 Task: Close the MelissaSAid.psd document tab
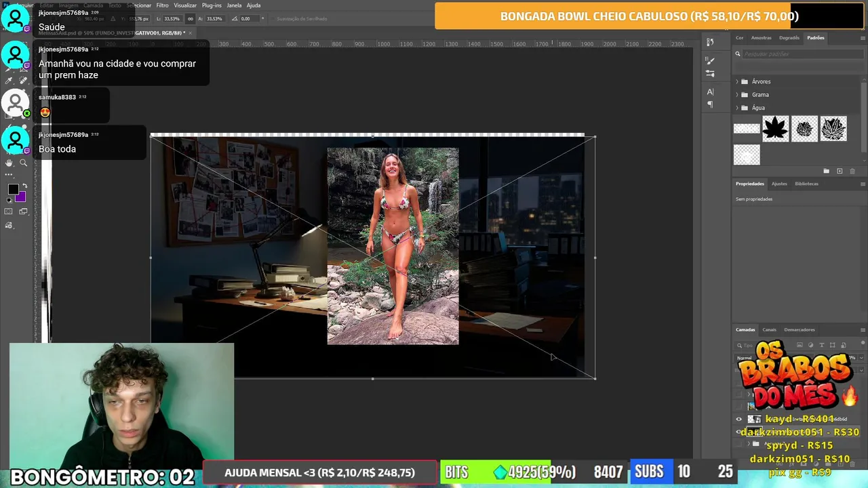(190, 33)
